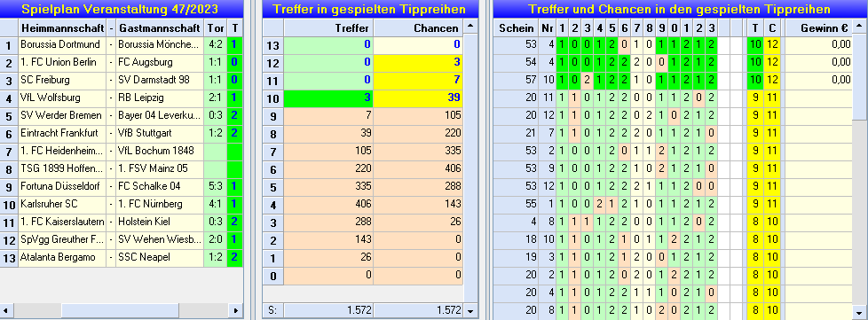Viewport: 868px width, 320px height.
Task: Select the Atalanta Bergamo cell
Action: 62,257
